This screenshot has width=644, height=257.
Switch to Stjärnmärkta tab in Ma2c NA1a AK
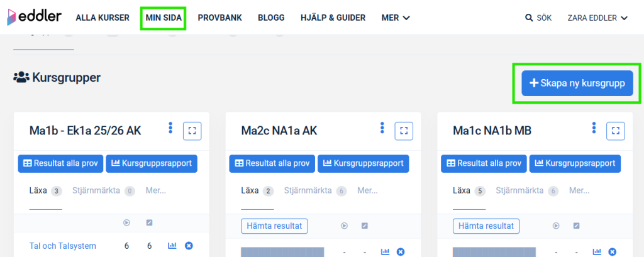pos(308,190)
